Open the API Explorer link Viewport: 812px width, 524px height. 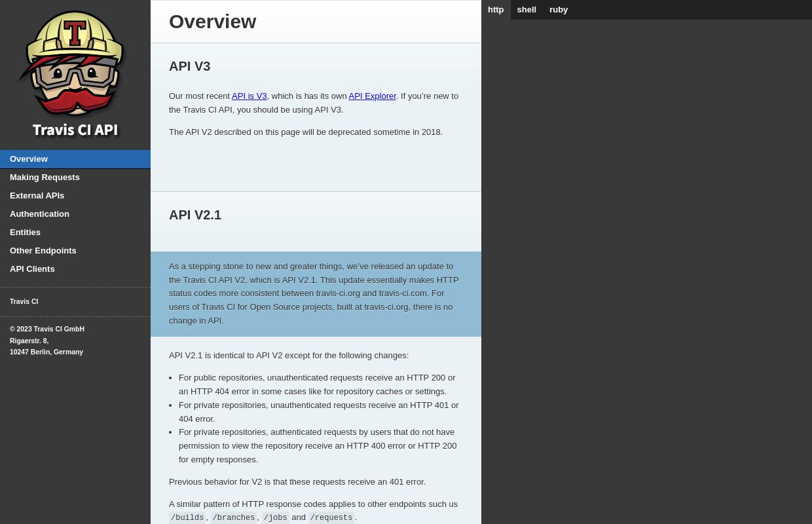pyautogui.click(x=373, y=96)
